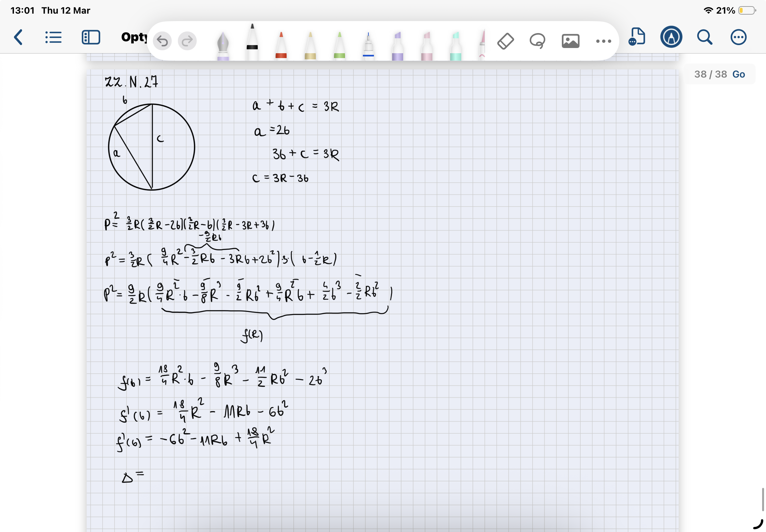Open the circled ellipsis menu
Image resolution: width=766 pixels, height=532 pixels.
tap(738, 37)
